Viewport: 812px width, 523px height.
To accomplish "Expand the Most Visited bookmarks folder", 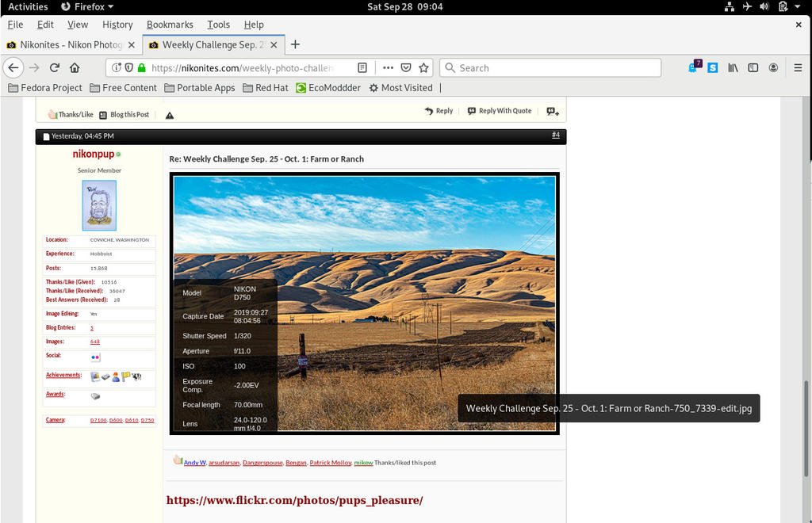I will coord(400,88).
